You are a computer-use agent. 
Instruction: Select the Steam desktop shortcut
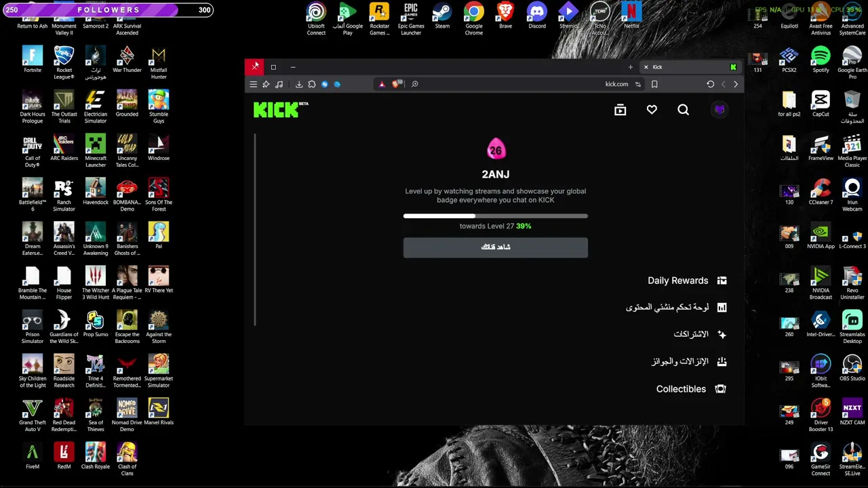click(442, 16)
